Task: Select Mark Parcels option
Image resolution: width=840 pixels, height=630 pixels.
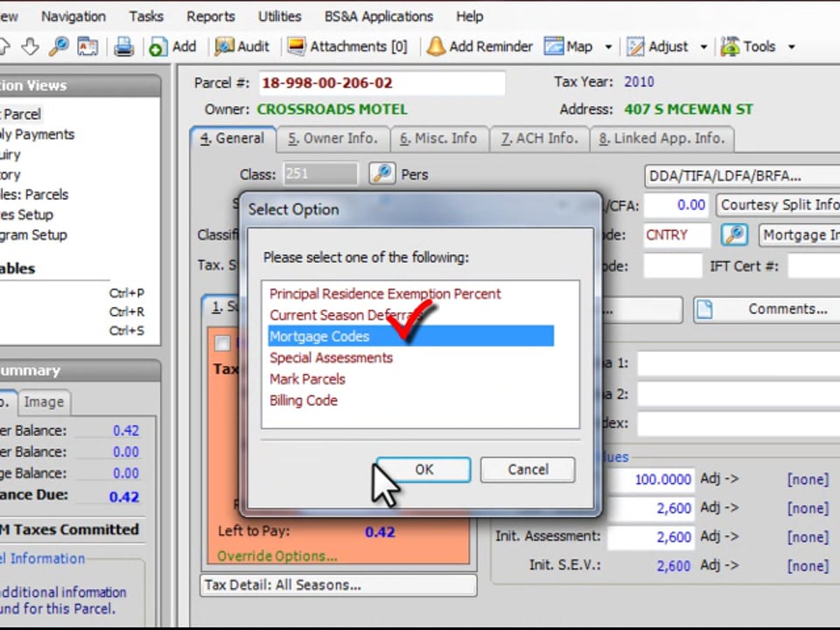Action: (307, 379)
